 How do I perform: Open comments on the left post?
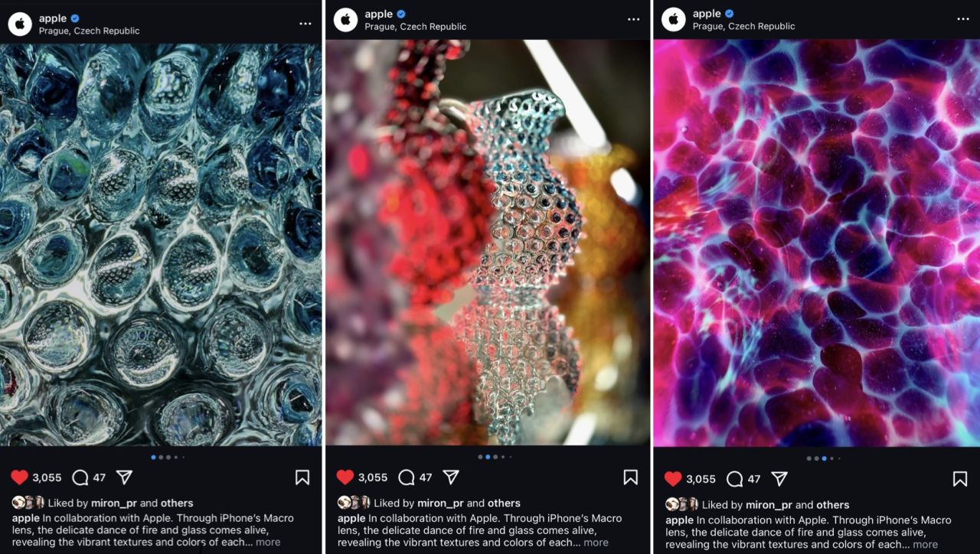pyautogui.click(x=80, y=477)
